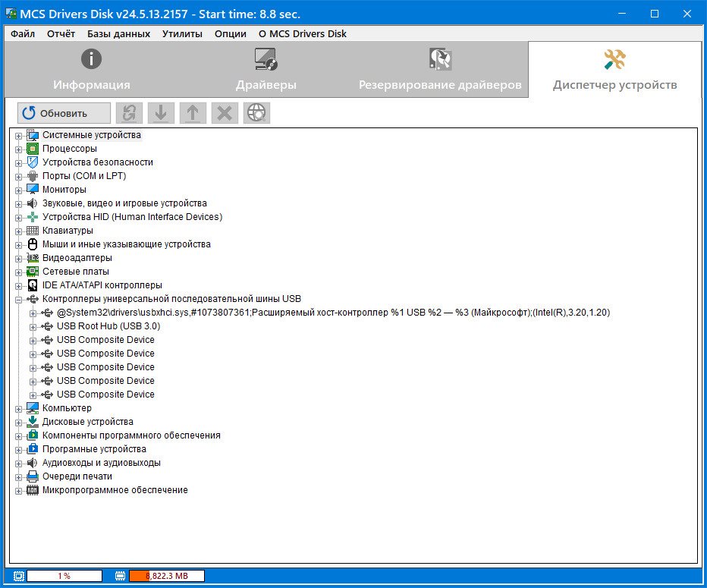Click the 1% CPU usage bar
Screen dimensions: 707x588
[x=64, y=576]
